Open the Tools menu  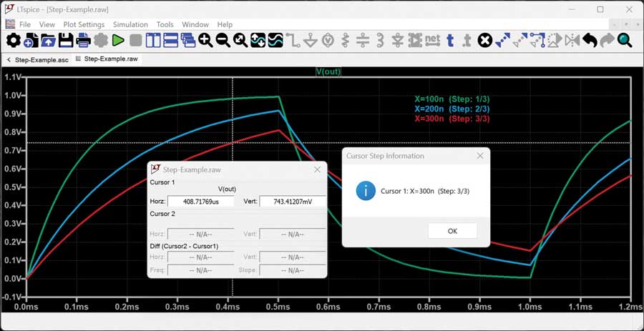pyautogui.click(x=165, y=24)
